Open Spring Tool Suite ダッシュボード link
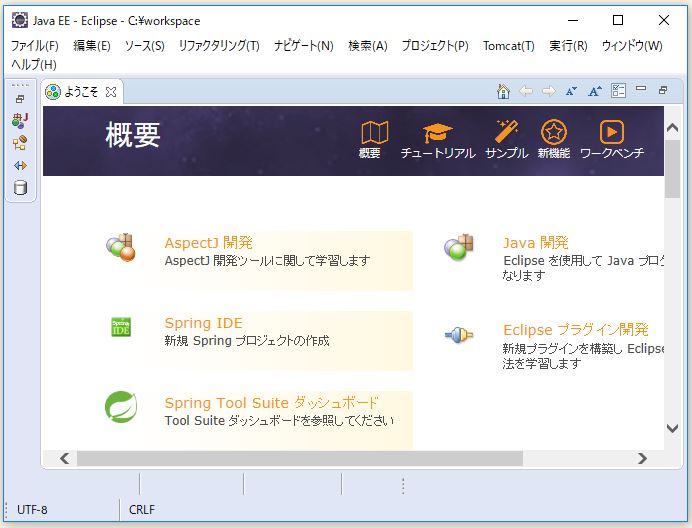 click(x=271, y=403)
